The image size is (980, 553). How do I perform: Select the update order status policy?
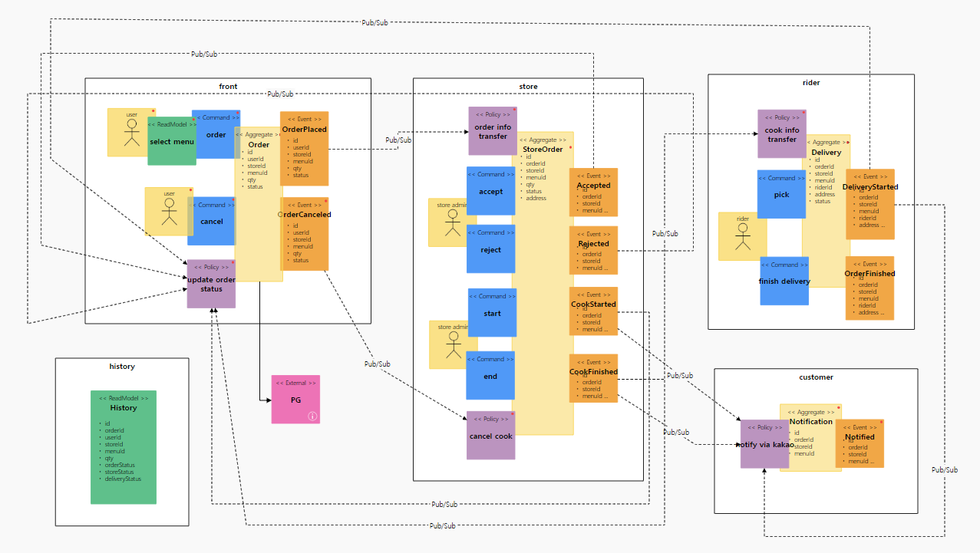[211, 284]
